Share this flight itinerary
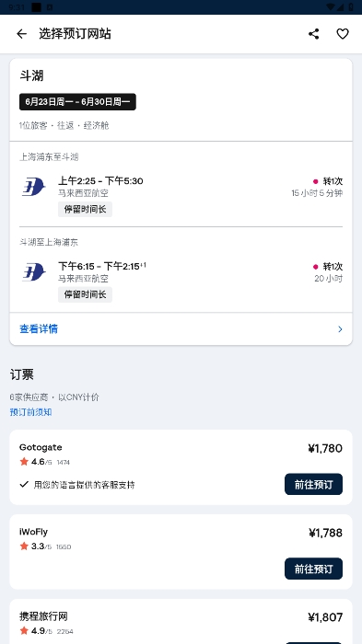This screenshot has width=362, height=644. 314,34
